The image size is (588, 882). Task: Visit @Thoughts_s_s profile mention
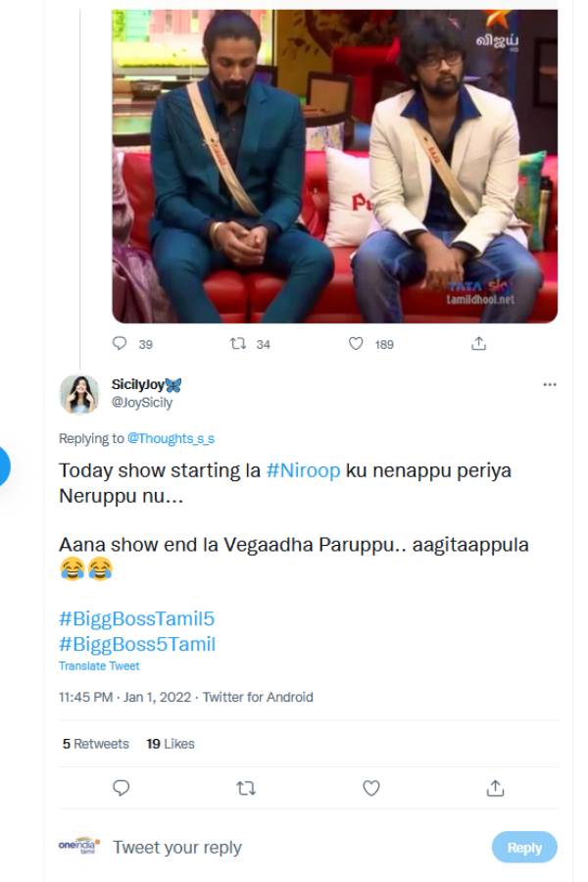point(171,439)
